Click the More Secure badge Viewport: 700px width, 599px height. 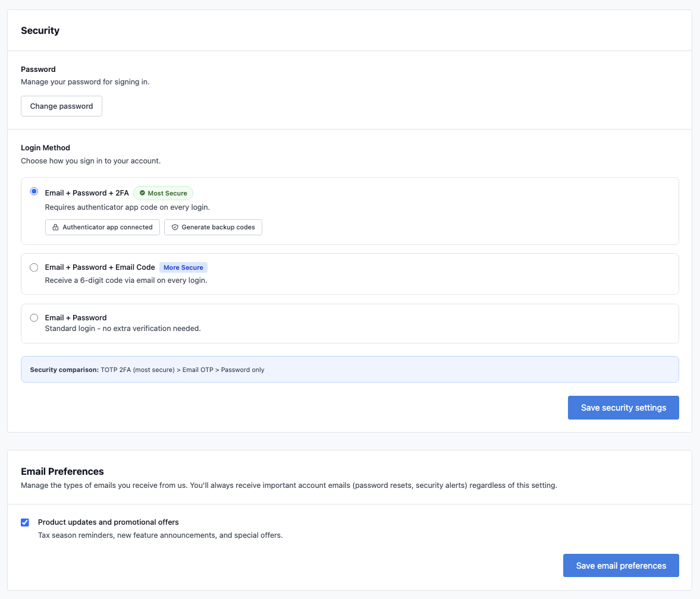[x=183, y=267]
